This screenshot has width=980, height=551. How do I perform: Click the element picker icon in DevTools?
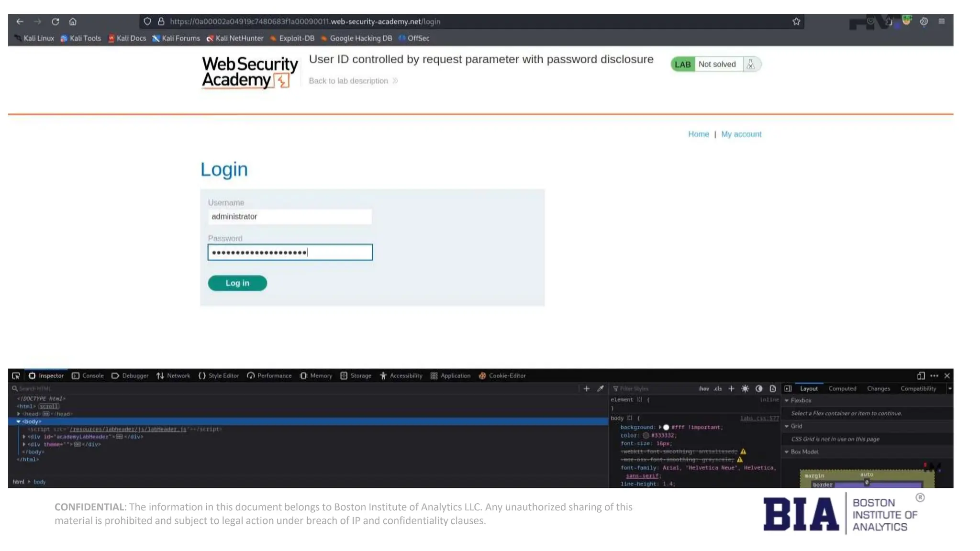pos(16,376)
